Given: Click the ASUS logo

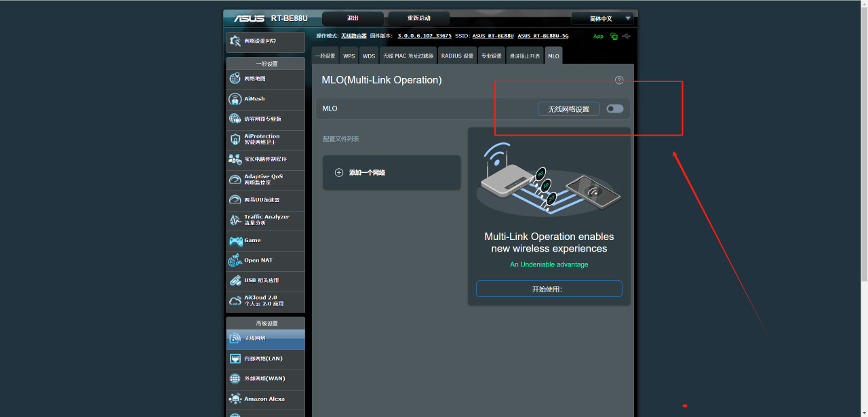Looking at the screenshot, I should 249,18.
